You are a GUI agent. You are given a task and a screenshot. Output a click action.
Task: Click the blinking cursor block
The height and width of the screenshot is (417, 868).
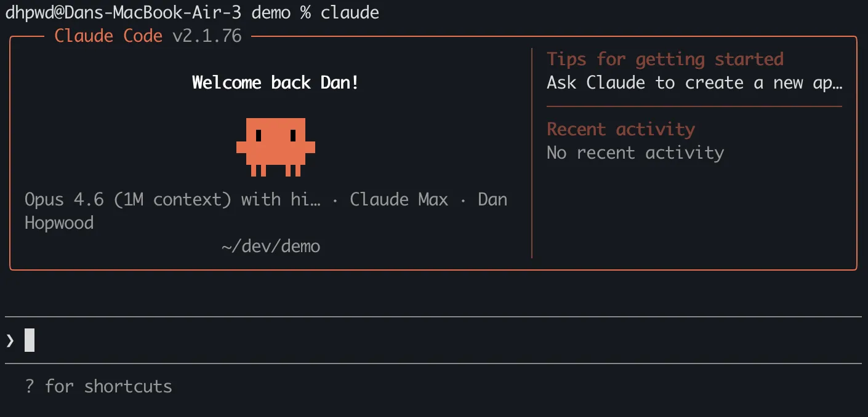[x=28, y=340]
